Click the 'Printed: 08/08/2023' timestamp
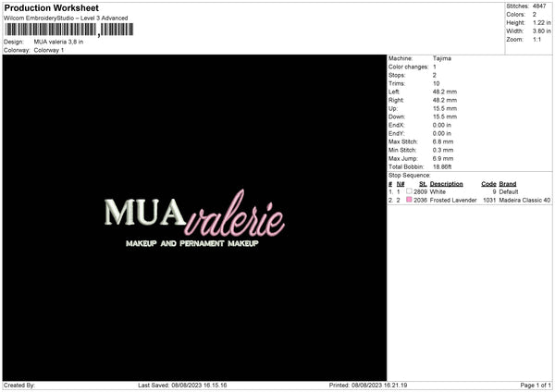This screenshot has height=392, width=555. 368,386
